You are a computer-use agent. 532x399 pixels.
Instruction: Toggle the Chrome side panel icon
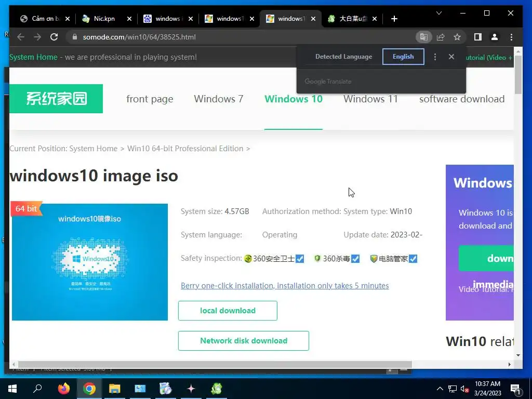pyautogui.click(x=478, y=37)
